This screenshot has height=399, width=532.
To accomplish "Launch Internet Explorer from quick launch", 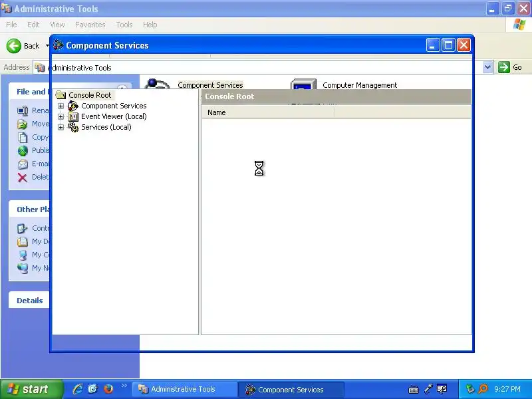I will (78, 389).
